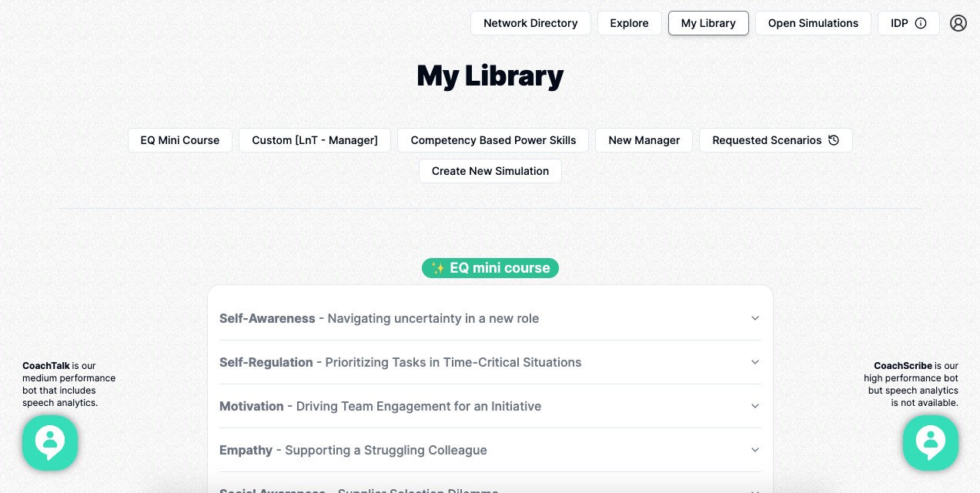This screenshot has width=980, height=493.
Task: Select Custom [LnT - Manager] category
Action: tap(315, 140)
